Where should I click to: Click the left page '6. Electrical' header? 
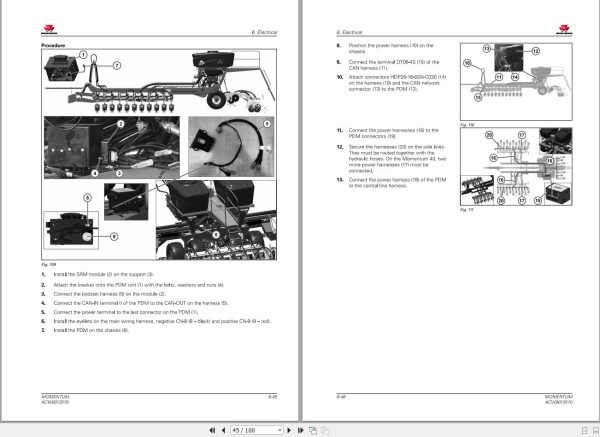pyautogui.click(x=264, y=32)
